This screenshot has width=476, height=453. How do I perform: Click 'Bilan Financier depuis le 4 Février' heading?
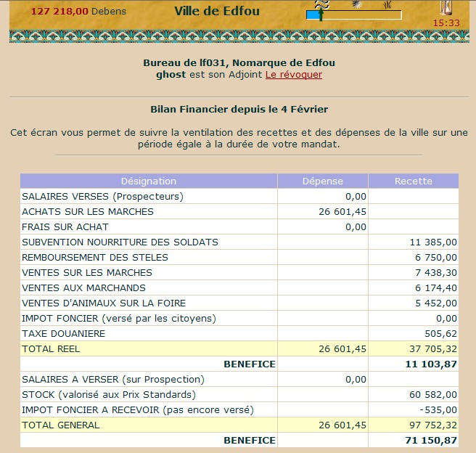(239, 110)
